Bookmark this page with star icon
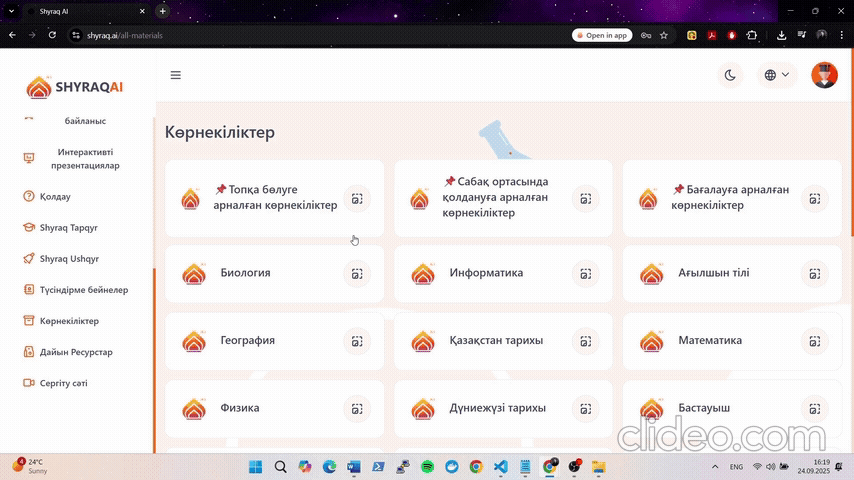Viewport: 854px width, 480px height. pyautogui.click(x=664, y=35)
